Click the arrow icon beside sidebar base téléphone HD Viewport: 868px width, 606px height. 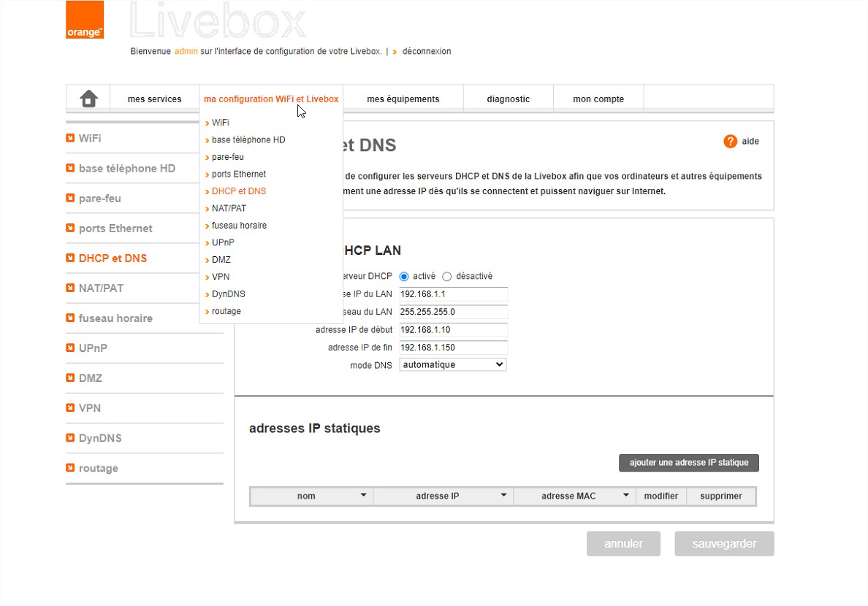coord(70,168)
